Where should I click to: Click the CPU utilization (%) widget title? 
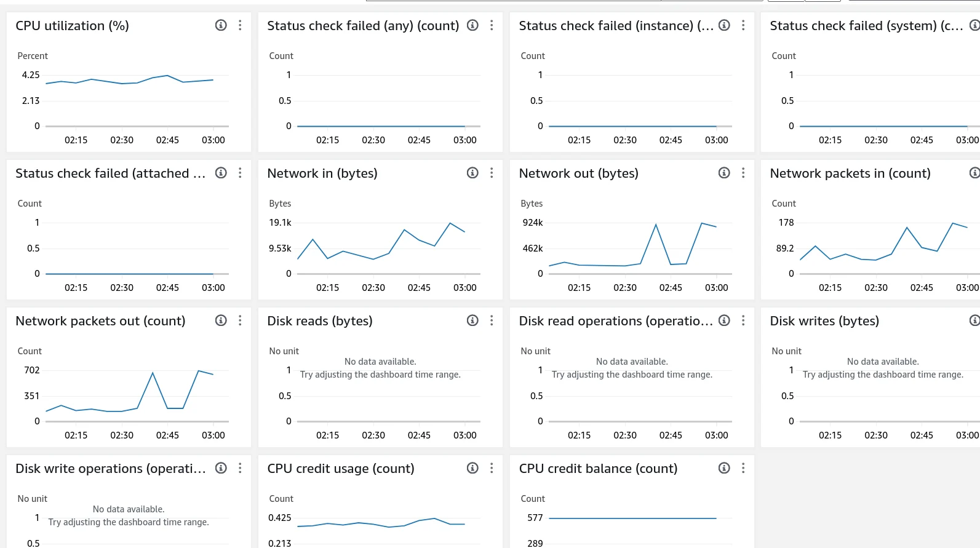point(72,26)
